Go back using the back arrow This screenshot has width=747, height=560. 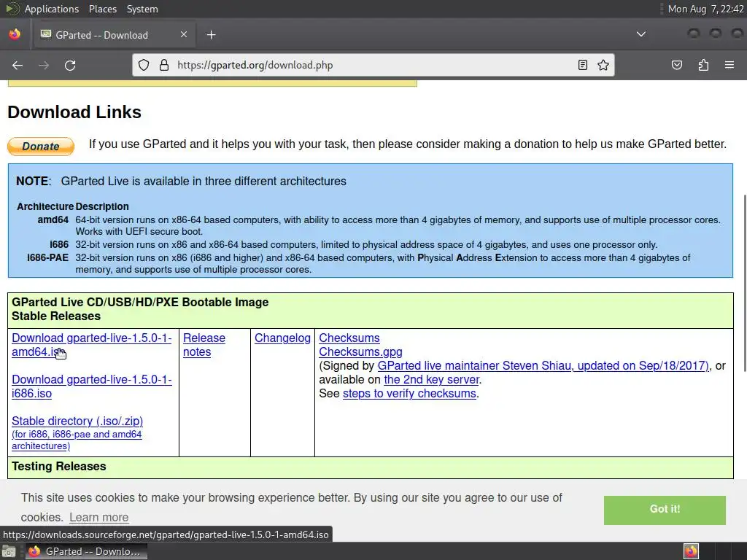[18, 65]
